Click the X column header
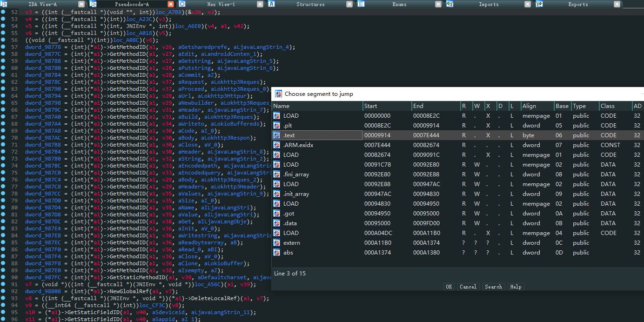The height and width of the screenshot is (322, 644). click(490, 106)
